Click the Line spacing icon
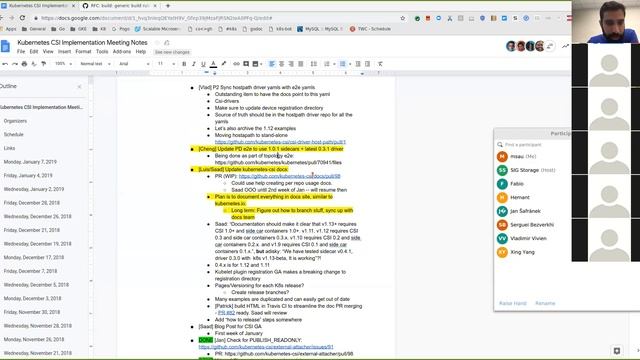 [313, 64]
